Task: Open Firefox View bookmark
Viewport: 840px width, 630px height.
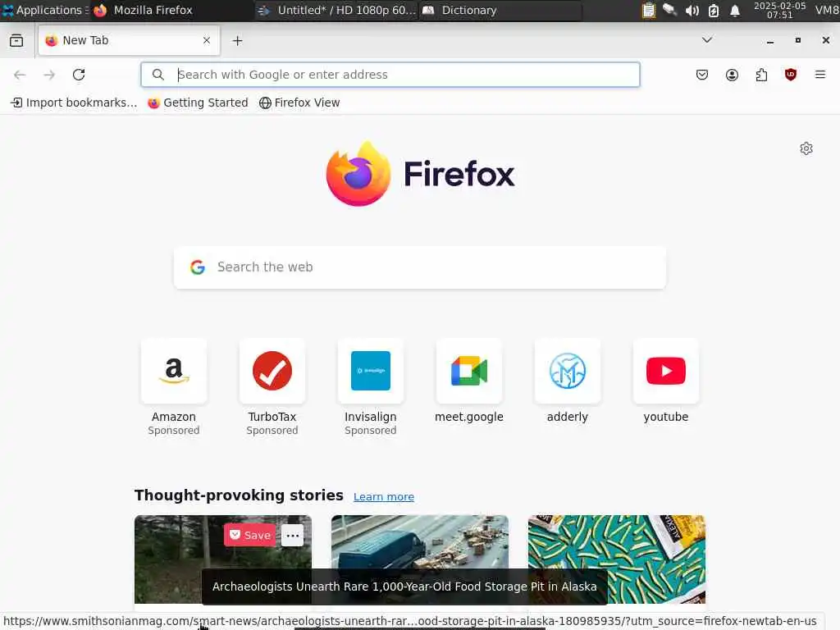Action: [299, 103]
